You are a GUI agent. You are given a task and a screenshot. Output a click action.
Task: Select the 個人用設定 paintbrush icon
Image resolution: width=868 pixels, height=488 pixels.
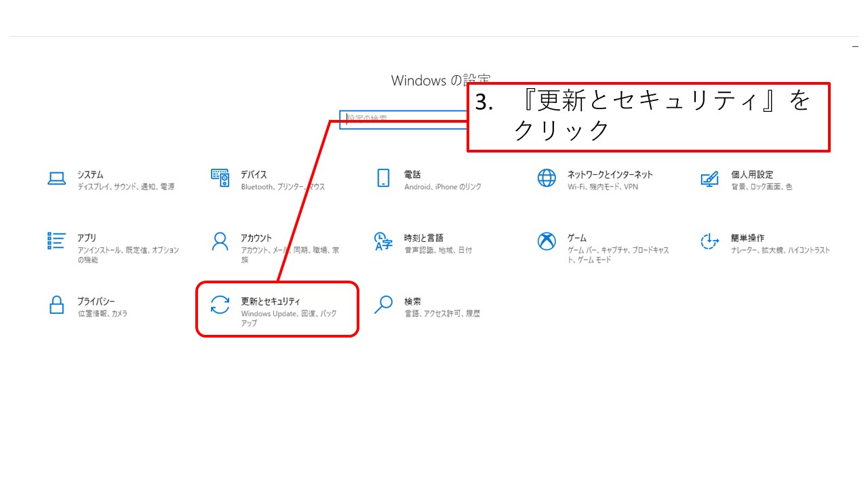[709, 179]
